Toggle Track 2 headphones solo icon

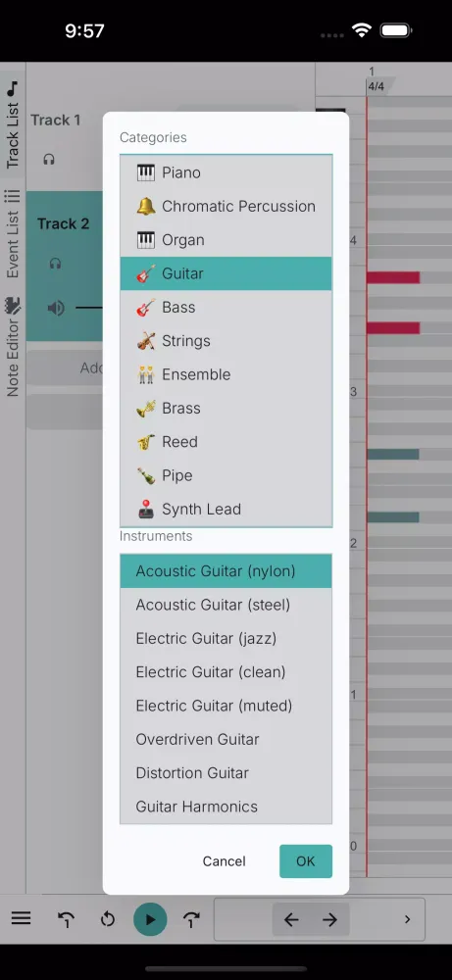[x=55, y=263]
